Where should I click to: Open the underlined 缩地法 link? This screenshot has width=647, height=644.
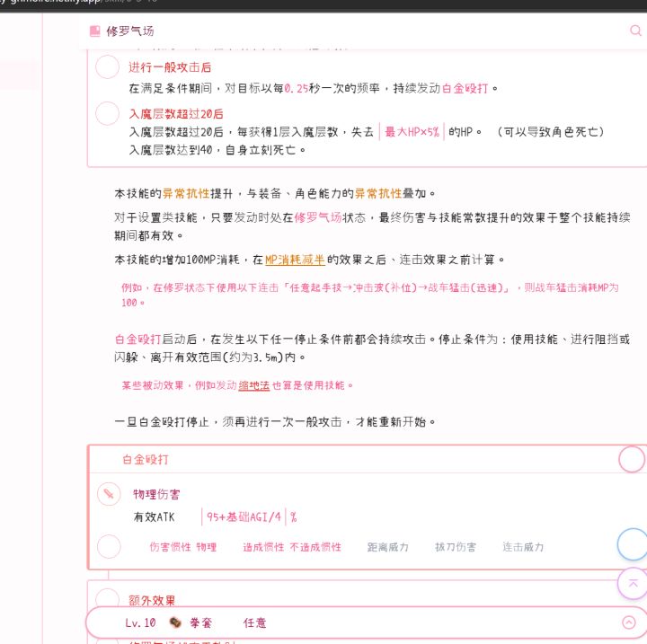pos(253,385)
